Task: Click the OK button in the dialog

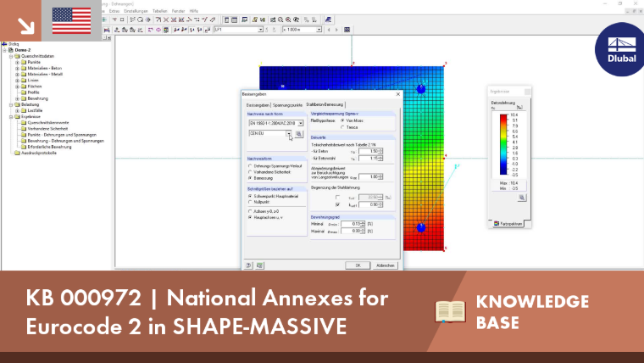Action: pyautogui.click(x=358, y=265)
